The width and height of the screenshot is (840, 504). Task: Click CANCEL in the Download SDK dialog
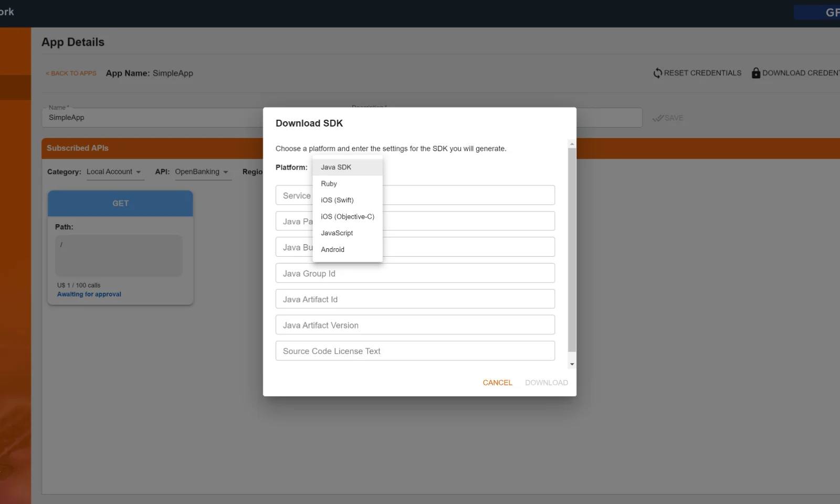[497, 382]
